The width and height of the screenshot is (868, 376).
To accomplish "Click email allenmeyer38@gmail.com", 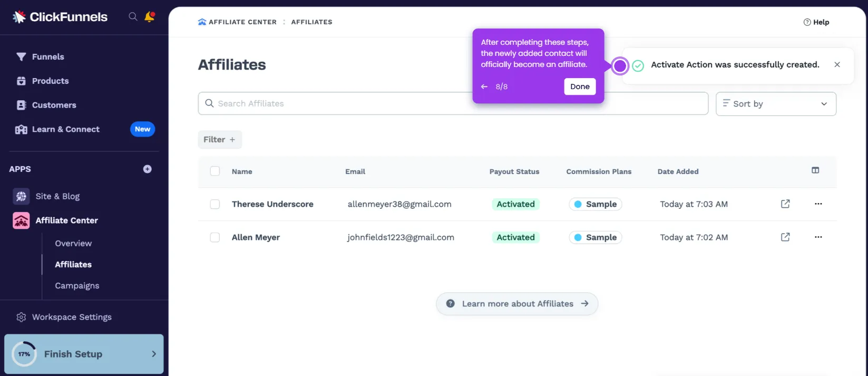I will tap(399, 204).
